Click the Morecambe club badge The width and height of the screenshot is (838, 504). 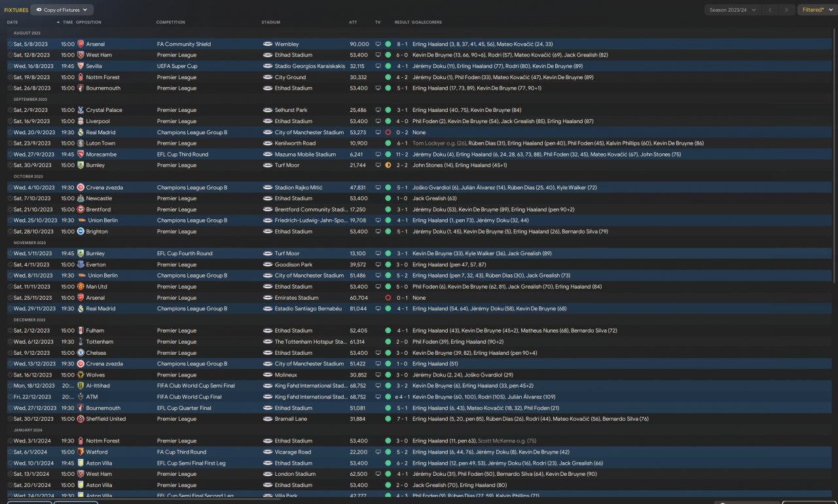(x=81, y=154)
